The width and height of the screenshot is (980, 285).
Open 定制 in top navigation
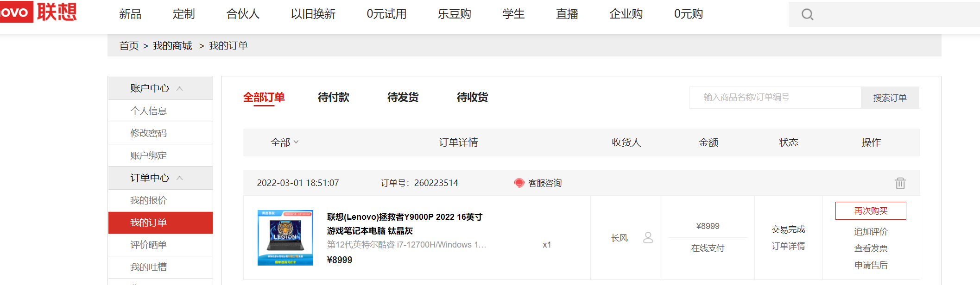(x=184, y=14)
